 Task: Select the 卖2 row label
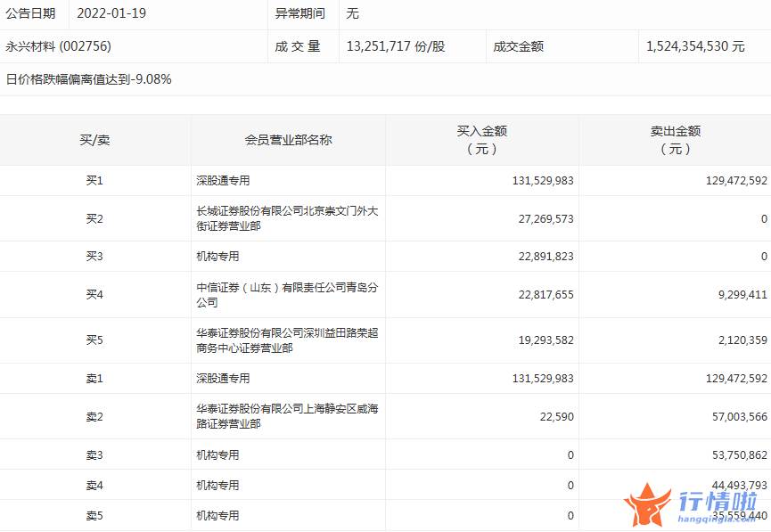click(x=94, y=416)
